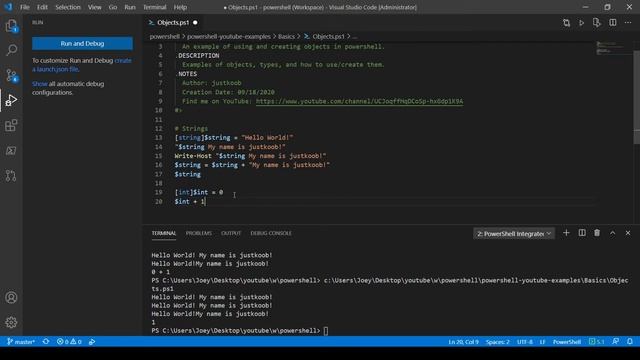Click the master branch status item
Image resolution: width=640 pixels, height=360 pixels.
[21, 342]
